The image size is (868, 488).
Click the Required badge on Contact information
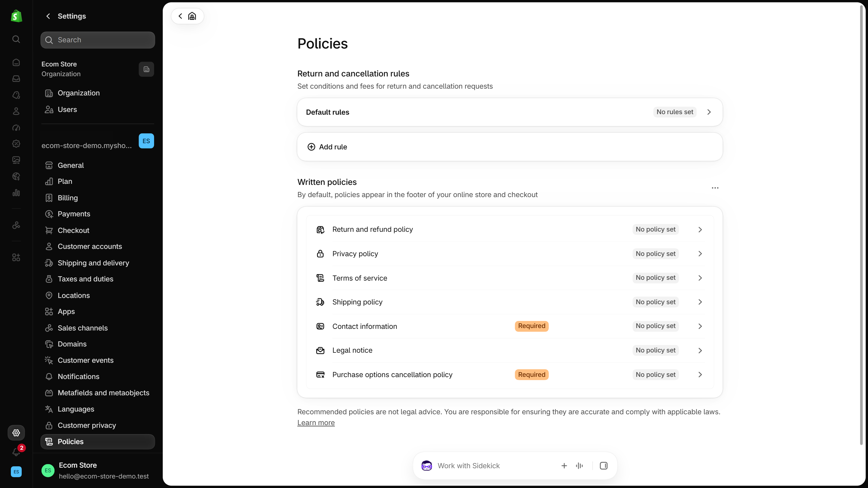point(531,326)
